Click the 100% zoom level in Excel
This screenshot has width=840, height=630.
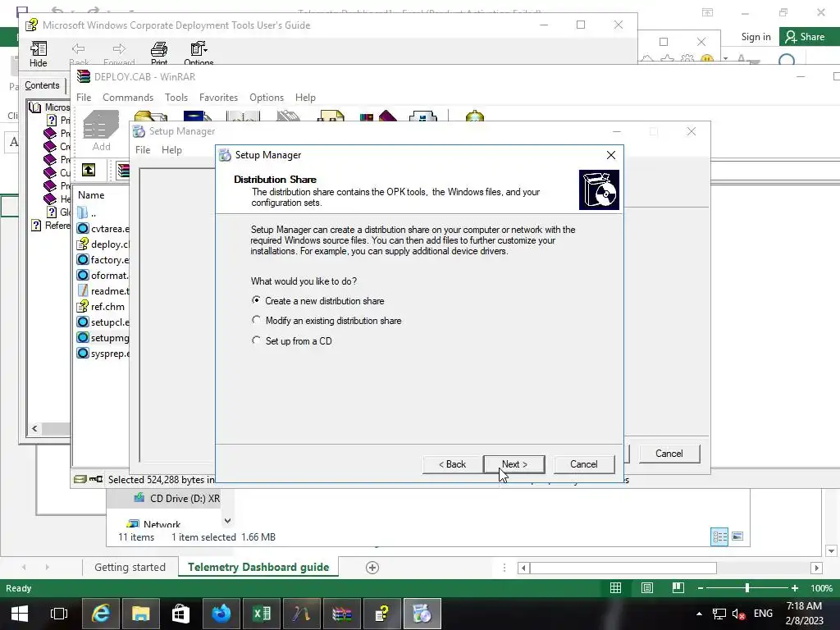[822, 588]
